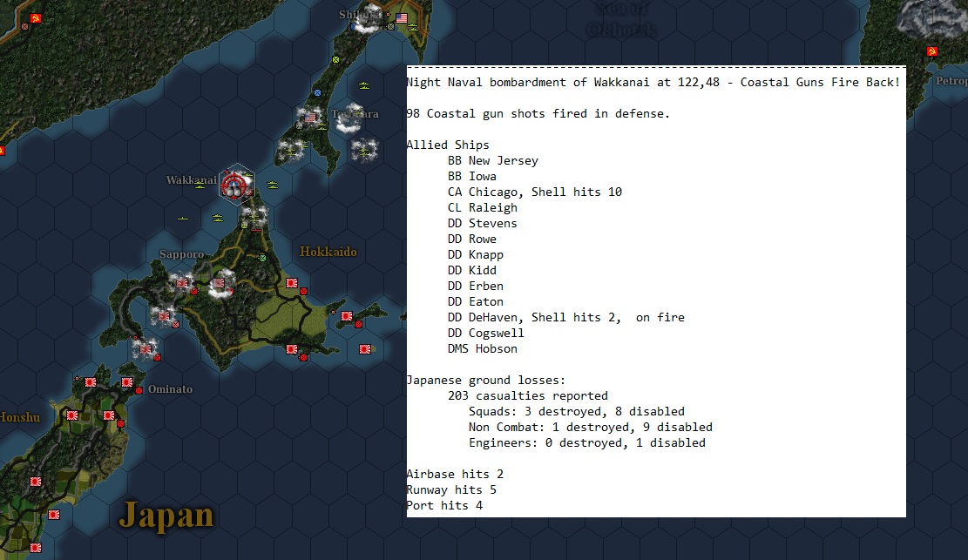Select the Japanese flag on the peninsula east of Hokkaido

[x=347, y=316]
